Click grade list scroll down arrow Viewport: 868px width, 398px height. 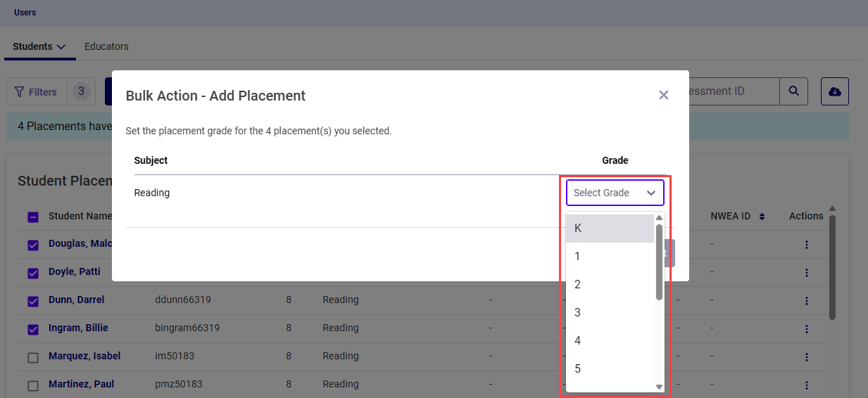click(x=659, y=387)
